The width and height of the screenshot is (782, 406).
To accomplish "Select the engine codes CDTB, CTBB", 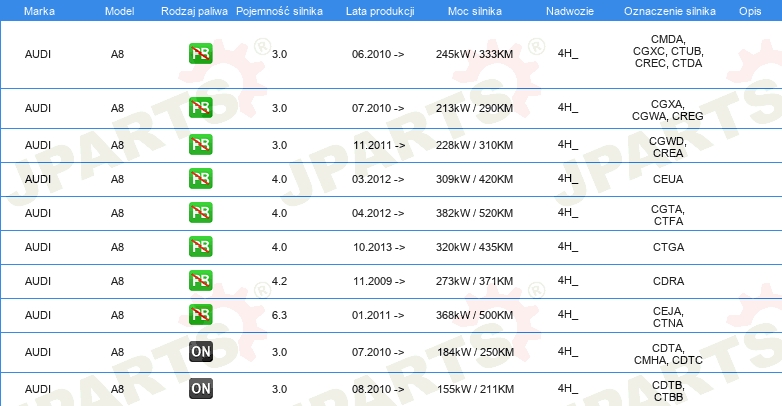I will tap(668, 391).
